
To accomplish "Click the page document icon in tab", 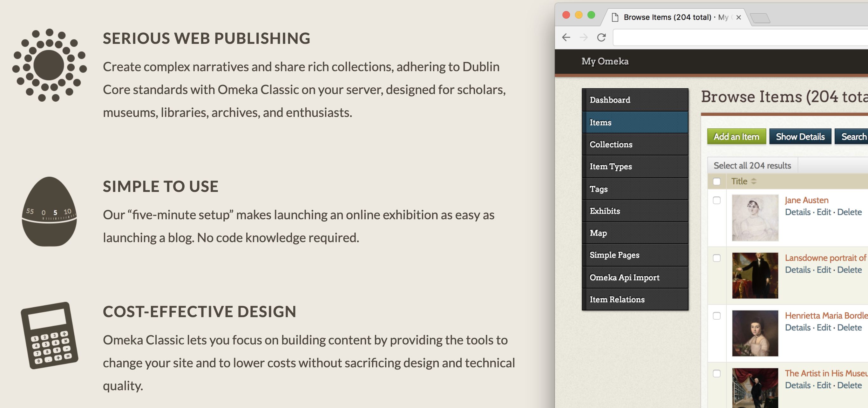I will click(615, 17).
